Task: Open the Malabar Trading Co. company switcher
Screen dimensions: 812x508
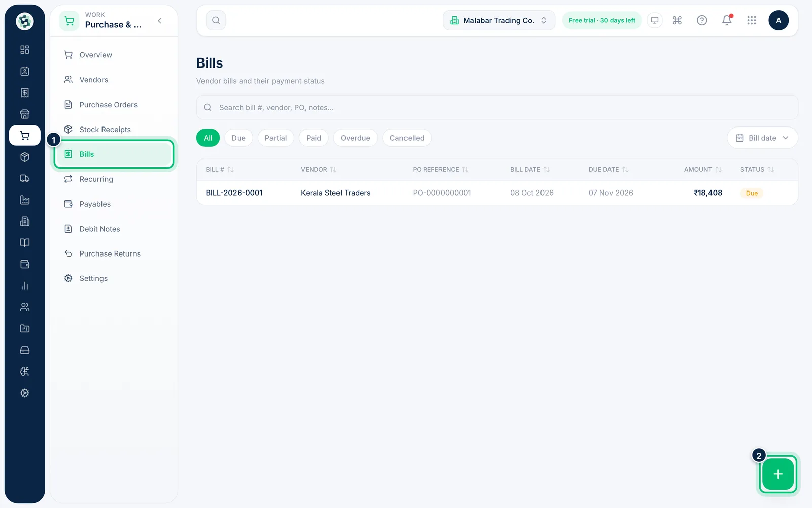Action: [499, 20]
